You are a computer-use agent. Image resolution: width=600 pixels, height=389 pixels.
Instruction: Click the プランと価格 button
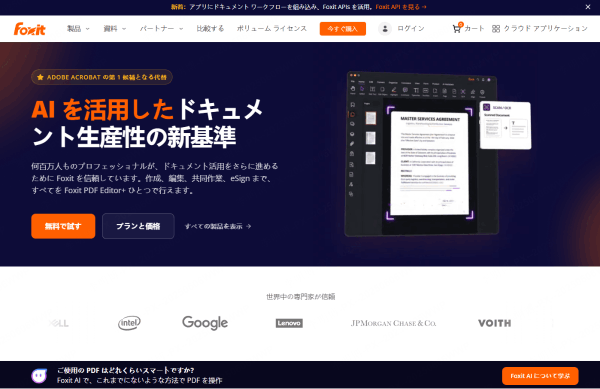pyautogui.click(x=138, y=226)
